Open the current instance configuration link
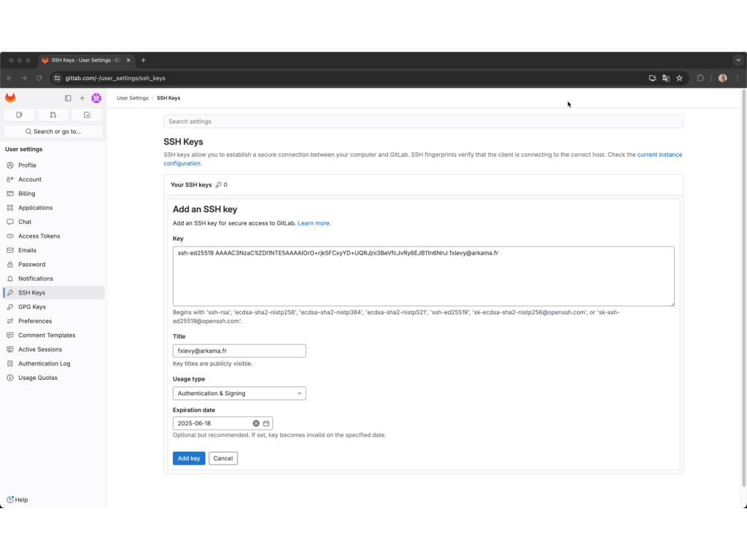Image resolution: width=747 pixels, height=560 pixels. coord(659,155)
